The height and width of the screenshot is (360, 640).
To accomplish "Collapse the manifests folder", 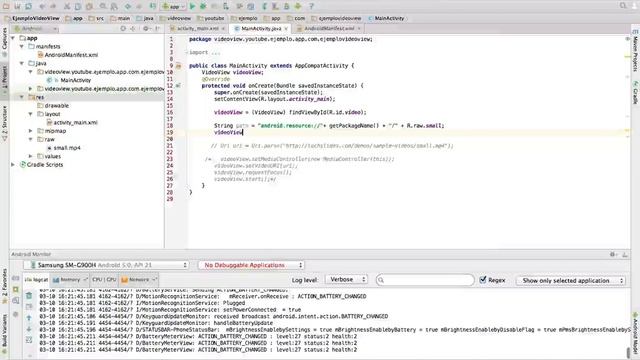I will pos(22,47).
